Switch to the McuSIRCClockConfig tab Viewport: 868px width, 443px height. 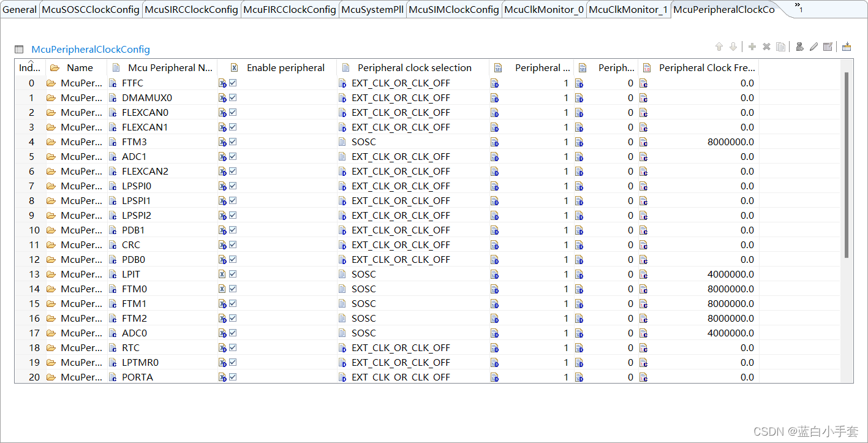coord(191,10)
